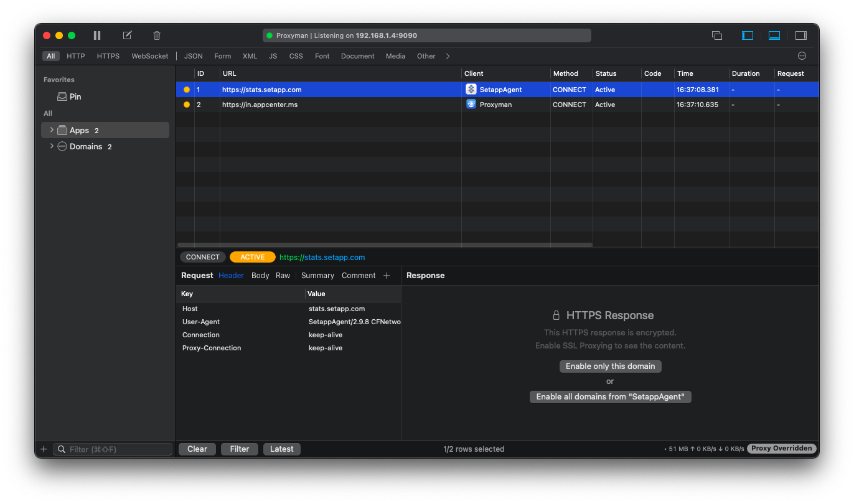Click the orange ACTIVE status badge
The image size is (854, 504).
[252, 257]
